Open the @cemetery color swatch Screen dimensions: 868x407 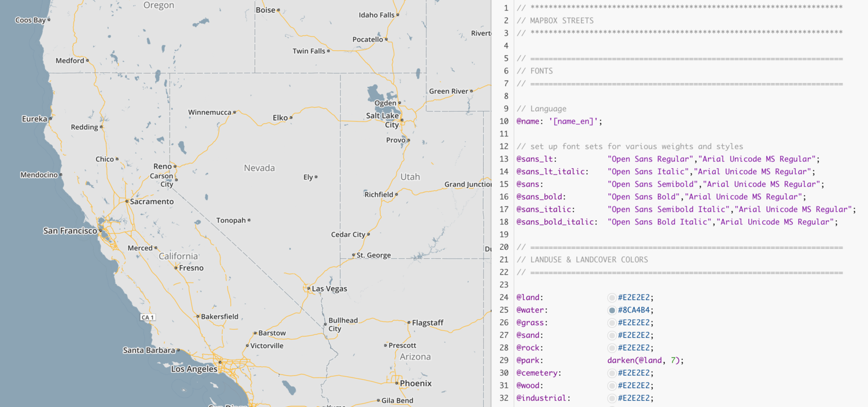(612, 373)
